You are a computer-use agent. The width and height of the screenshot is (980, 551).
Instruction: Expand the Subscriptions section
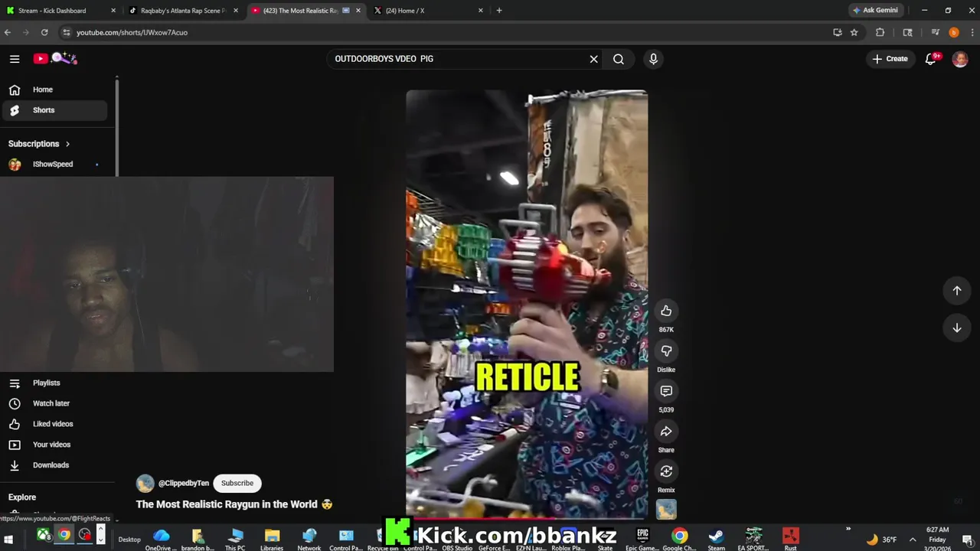[38, 144]
